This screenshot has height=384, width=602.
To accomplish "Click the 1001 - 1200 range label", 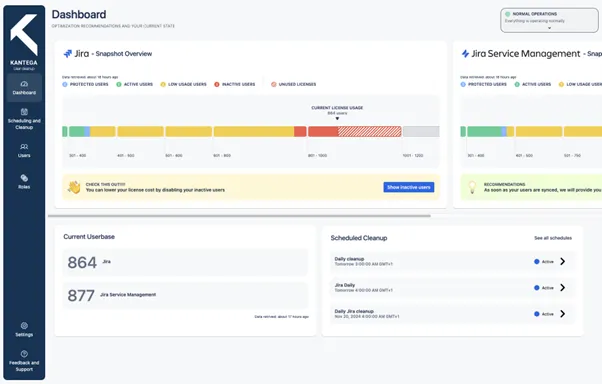I will pos(413,156).
